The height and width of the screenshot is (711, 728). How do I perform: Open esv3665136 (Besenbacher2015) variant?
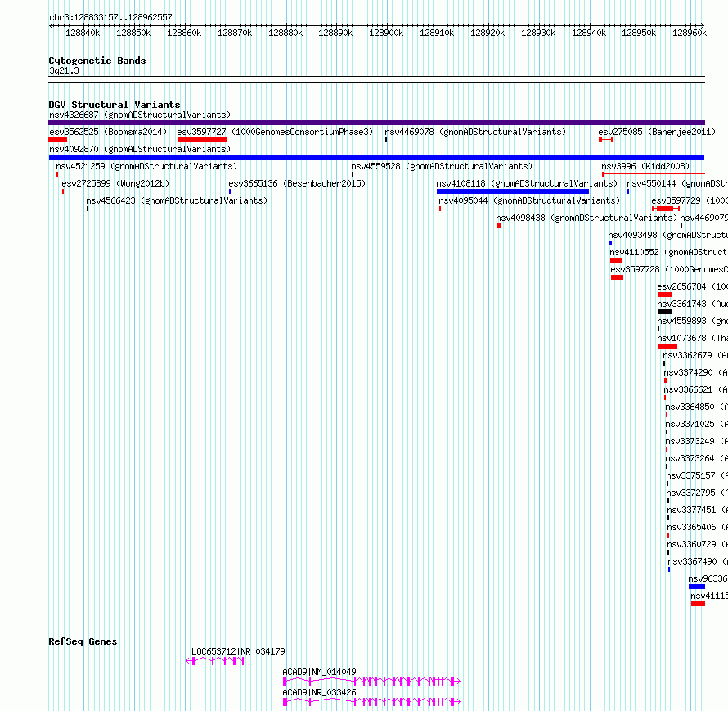(297, 183)
